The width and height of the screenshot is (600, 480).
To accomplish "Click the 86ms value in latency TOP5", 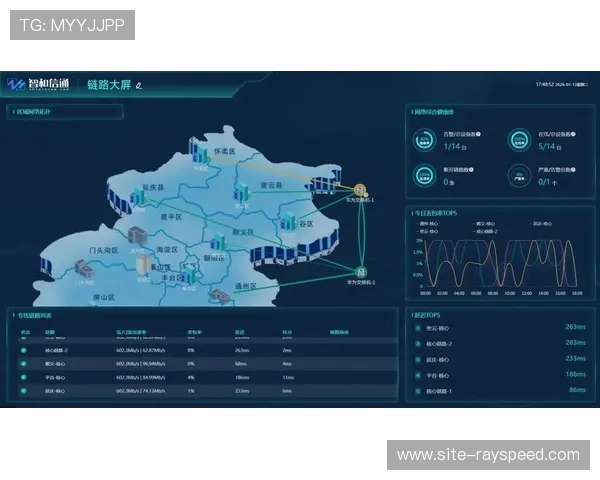I will [577, 390].
